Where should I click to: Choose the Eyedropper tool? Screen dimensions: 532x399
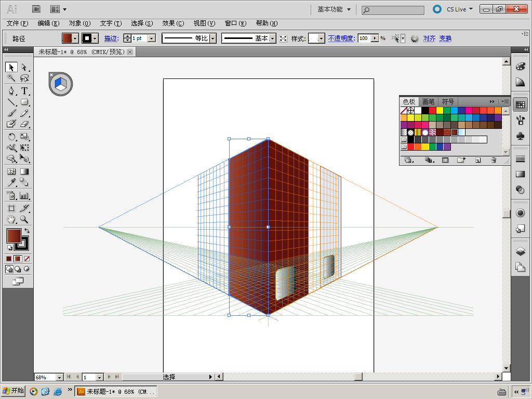pos(11,182)
